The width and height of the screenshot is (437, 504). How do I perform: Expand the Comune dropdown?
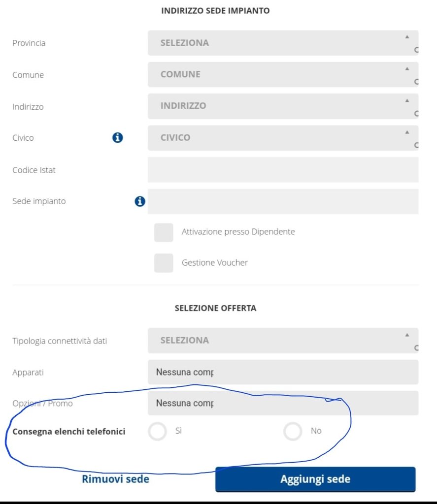click(x=282, y=75)
